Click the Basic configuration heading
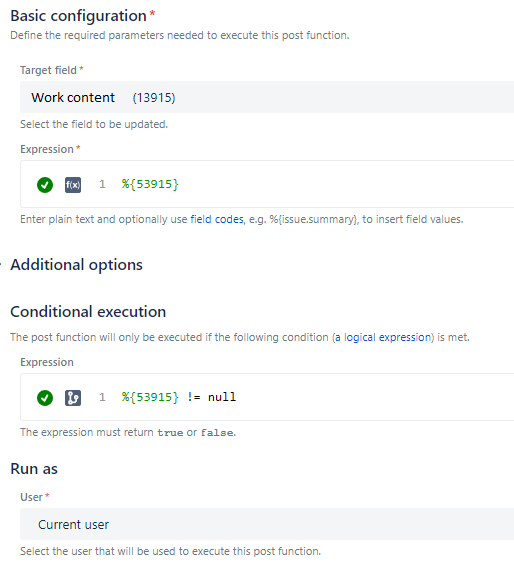Image resolution: width=514 pixels, height=570 pixels. [x=78, y=16]
